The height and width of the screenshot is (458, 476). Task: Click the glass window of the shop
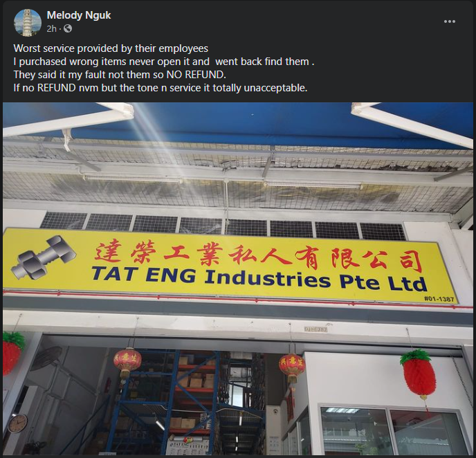[392, 431]
